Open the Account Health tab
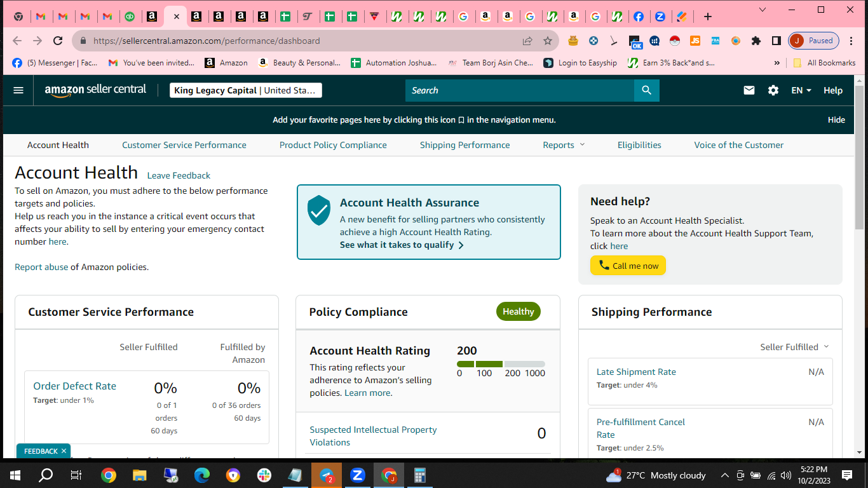Screen dimensions: 868x488 point(58,145)
